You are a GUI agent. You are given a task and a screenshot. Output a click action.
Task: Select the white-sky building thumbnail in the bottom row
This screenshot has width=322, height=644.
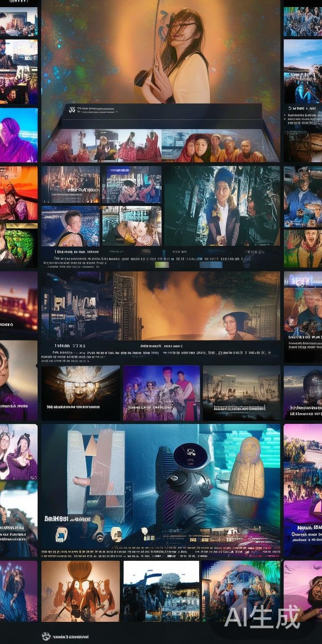click(161, 590)
